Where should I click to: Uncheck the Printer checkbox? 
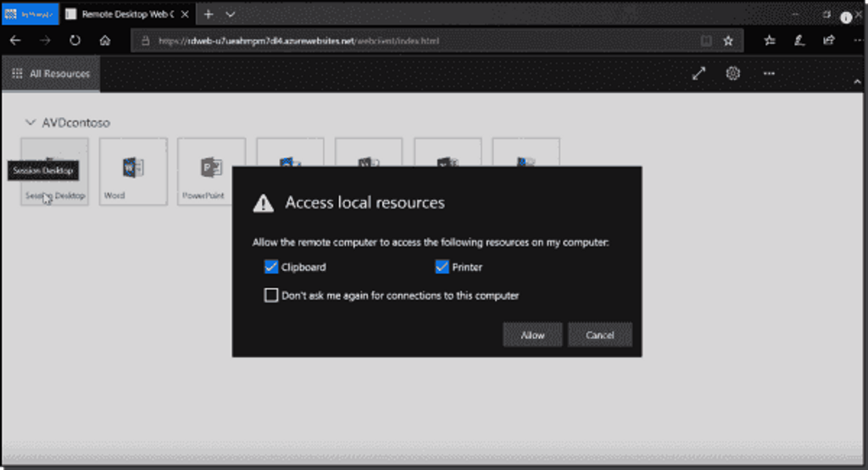pyautogui.click(x=442, y=268)
